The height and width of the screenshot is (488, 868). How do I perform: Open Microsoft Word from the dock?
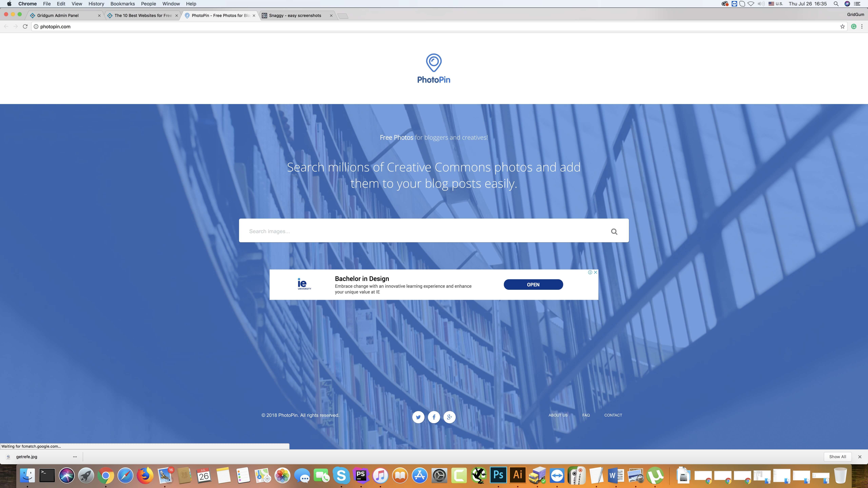pos(616,475)
